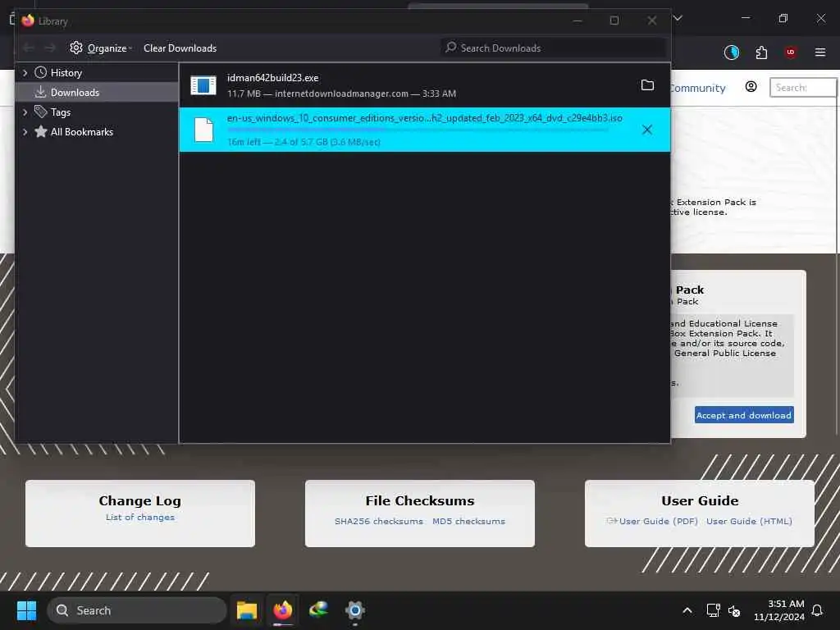Click the idman exe file icon
The image size is (840, 630).
[203, 85]
